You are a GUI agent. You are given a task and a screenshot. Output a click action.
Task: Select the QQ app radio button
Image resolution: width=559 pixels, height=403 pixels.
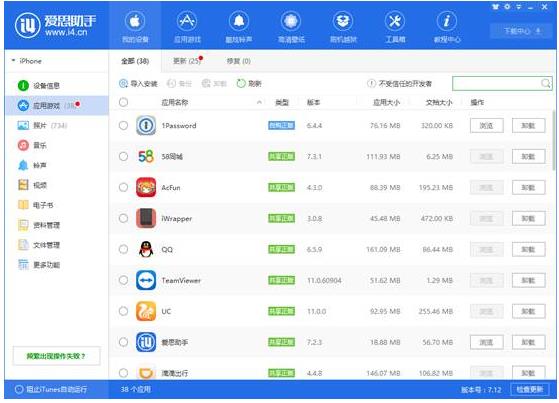[x=123, y=249]
